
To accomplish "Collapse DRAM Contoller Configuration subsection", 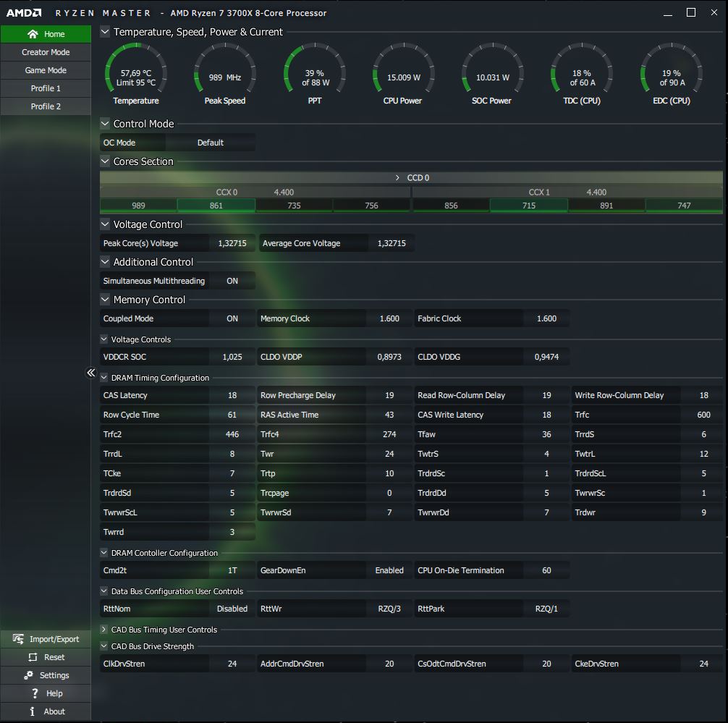I will coord(104,553).
